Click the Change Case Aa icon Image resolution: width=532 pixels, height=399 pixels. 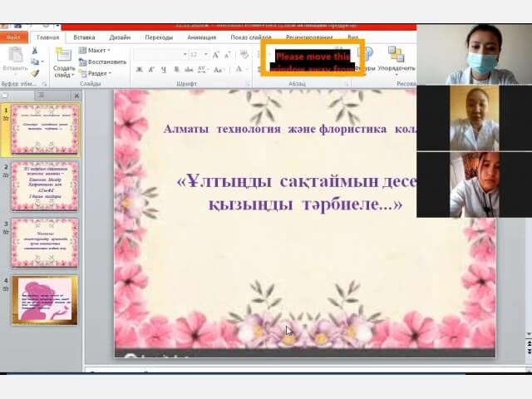(x=218, y=70)
